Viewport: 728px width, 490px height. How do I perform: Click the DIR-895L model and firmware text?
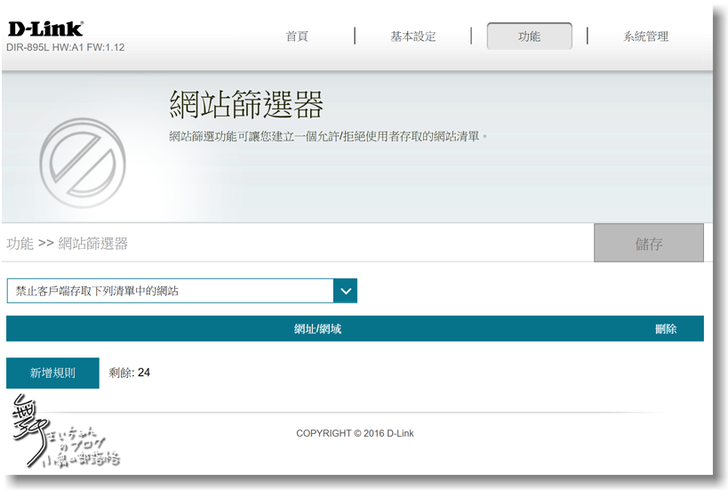click(65, 47)
